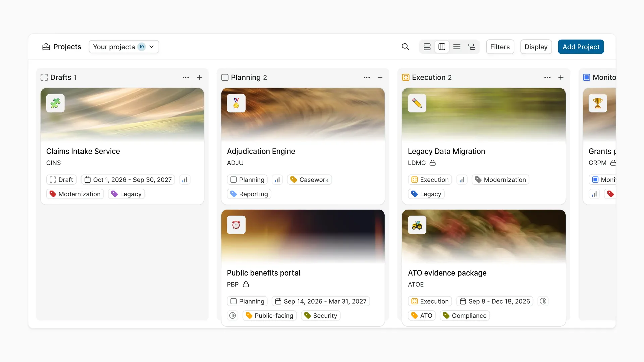Click the Security tag on Public benefits portal
Viewport: 644px width, 362px height.
(x=321, y=316)
